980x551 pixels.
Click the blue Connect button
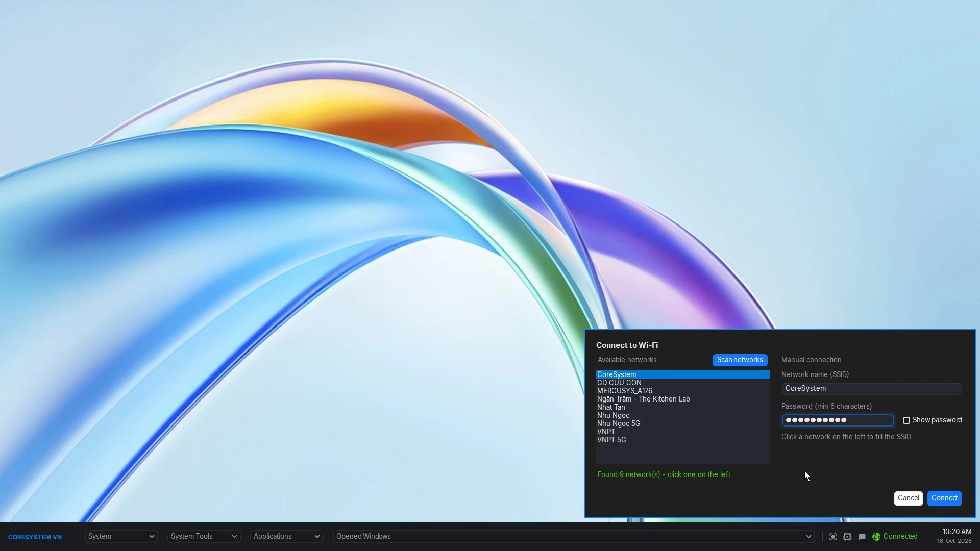944,498
